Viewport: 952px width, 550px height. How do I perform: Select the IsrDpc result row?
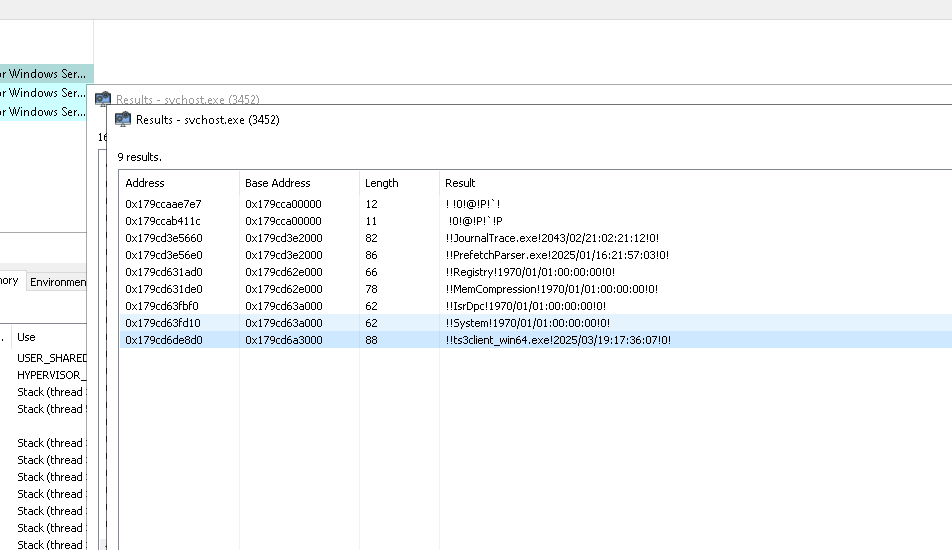coord(536,306)
